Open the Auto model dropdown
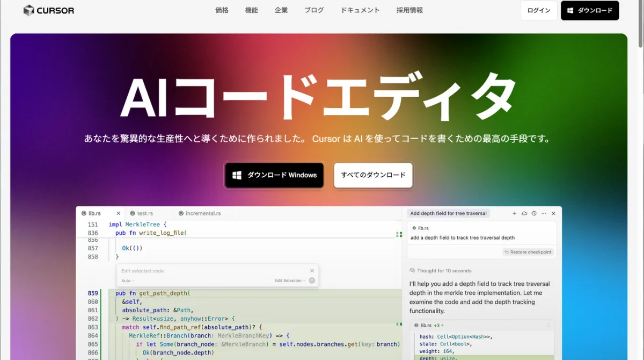This screenshot has width=644, height=360. click(127, 280)
